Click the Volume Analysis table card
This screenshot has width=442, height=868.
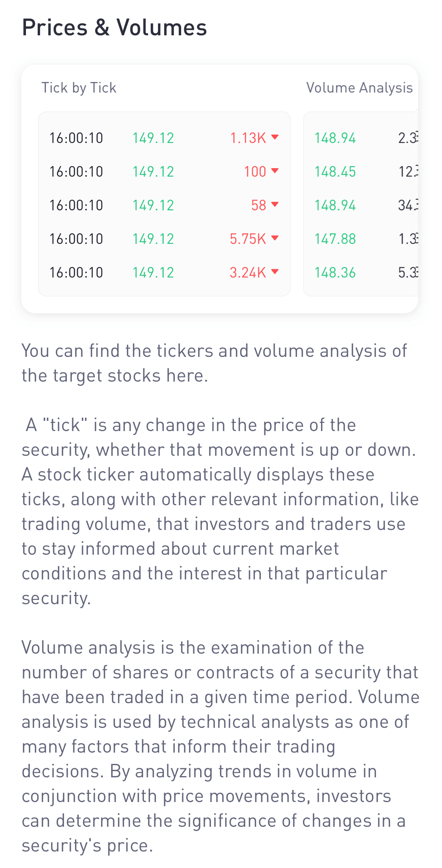361,204
